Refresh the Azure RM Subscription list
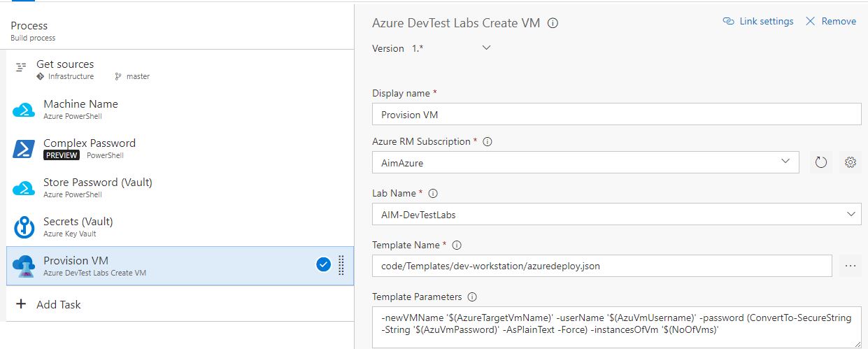868x349 pixels. click(x=821, y=162)
